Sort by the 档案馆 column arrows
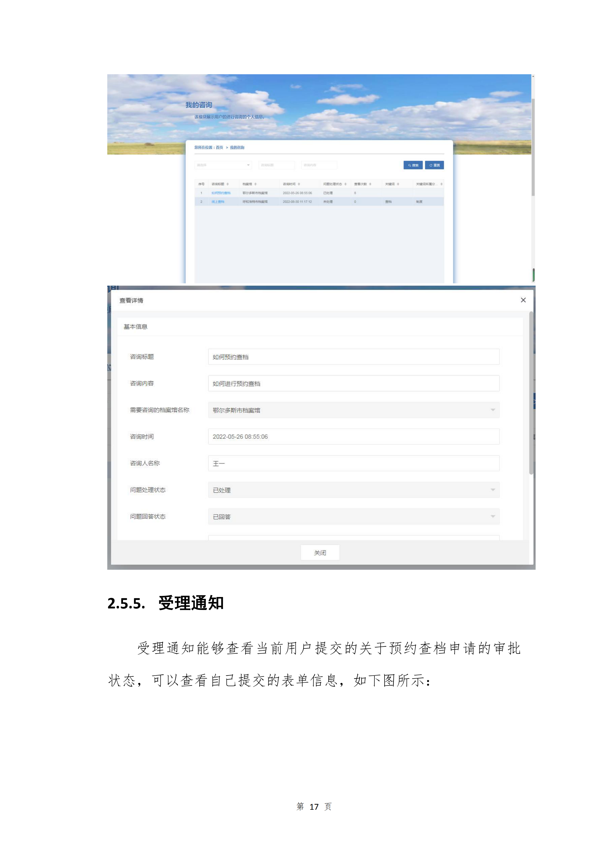The image size is (614, 868). tap(256, 184)
